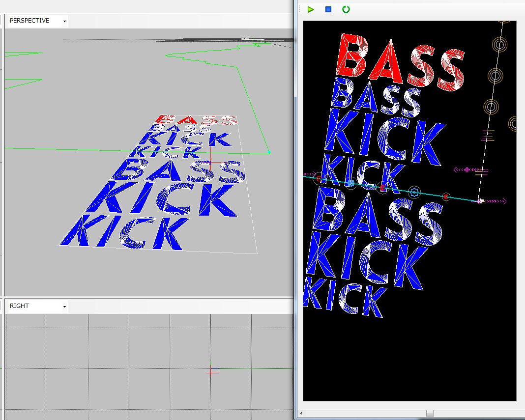The image size is (525, 420).
Task: Click the red crosshair origin in the RIGHT viewport
Action: [x=211, y=373]
